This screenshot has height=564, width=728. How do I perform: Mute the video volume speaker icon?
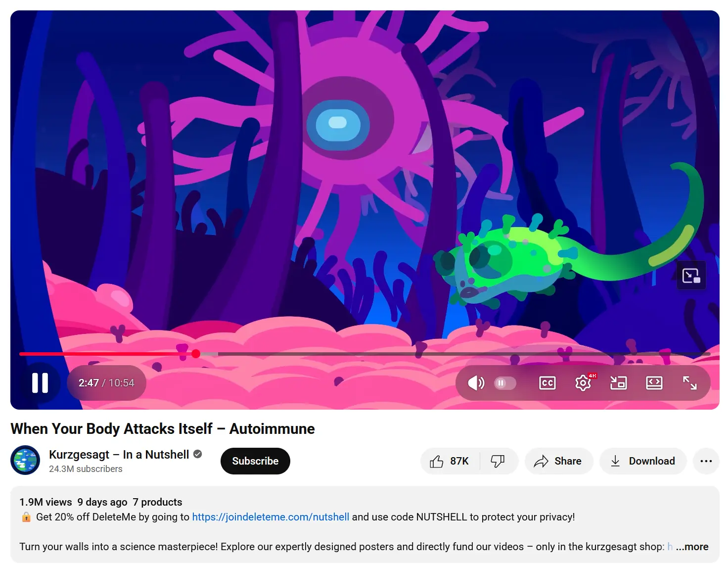[x=476, y=383]
